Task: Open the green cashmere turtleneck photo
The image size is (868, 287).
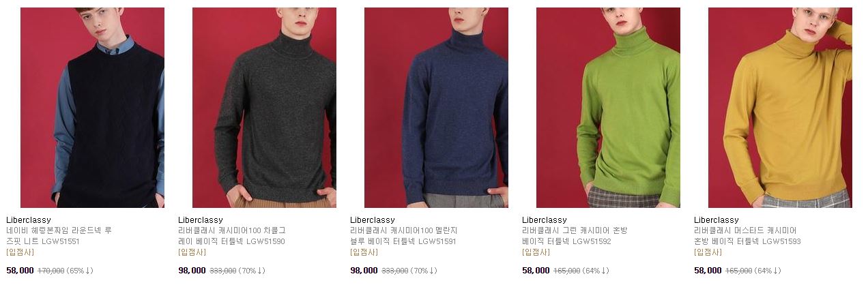Action: pos(608,108)
